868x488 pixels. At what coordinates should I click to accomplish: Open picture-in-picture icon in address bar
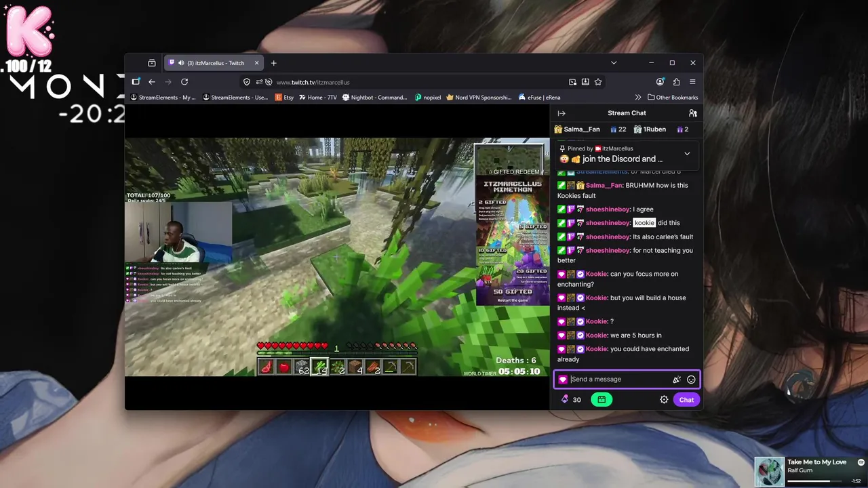(x=573, y=82)
